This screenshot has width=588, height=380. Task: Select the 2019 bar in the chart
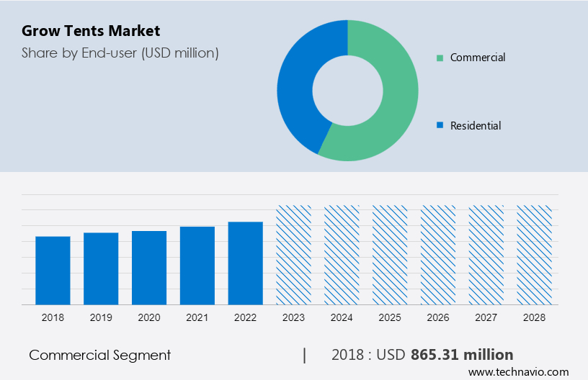click(101, 268)
